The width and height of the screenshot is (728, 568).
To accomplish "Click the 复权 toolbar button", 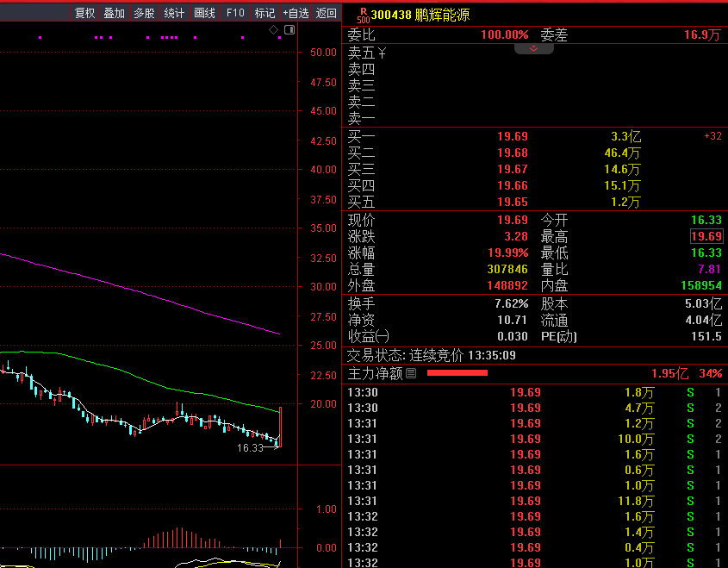I will coord(84,13).
